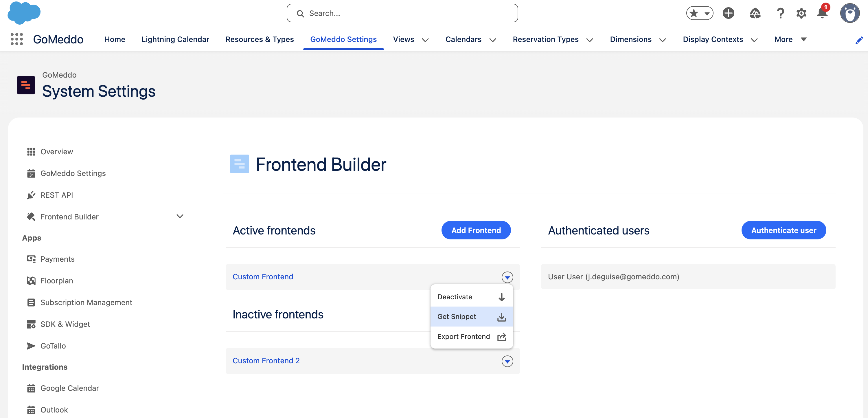Expand Frontend Builder sidebar chevron

click(180, 217)
